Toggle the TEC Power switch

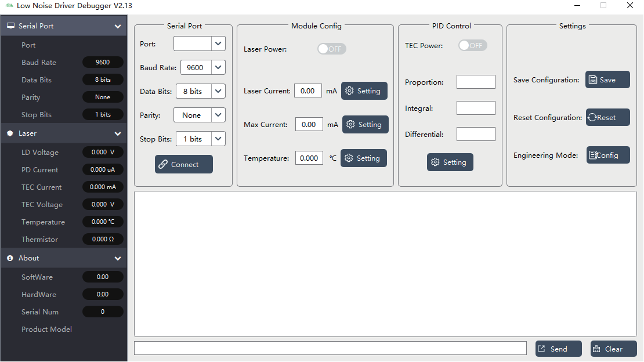point(472,46)
